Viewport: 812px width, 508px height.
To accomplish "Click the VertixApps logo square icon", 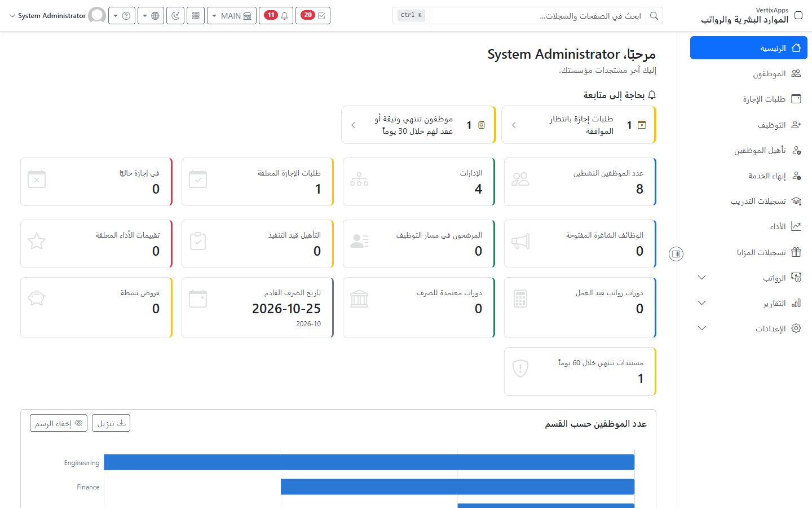I will [798, 15].
